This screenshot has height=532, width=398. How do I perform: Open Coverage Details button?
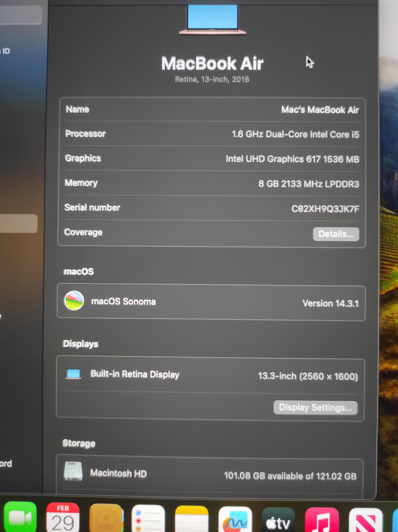[x=336, y=234]
